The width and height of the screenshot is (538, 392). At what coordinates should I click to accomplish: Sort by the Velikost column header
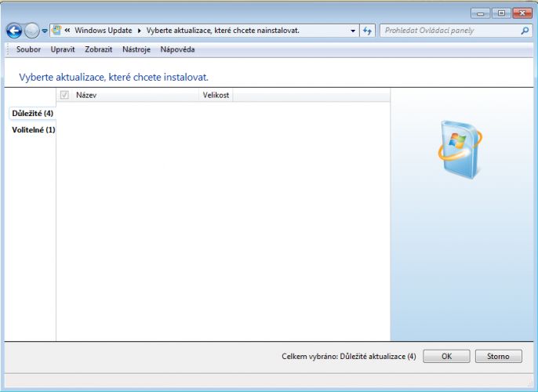(x=216, y=95)
